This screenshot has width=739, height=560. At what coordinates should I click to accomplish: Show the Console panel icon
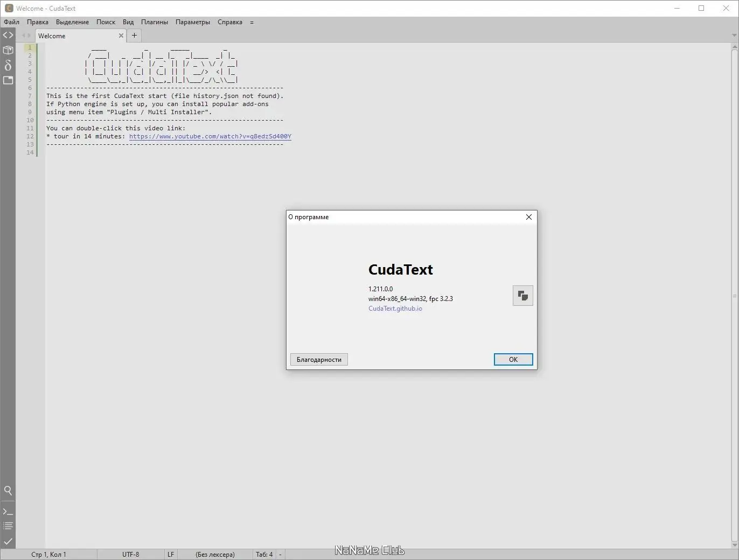point(8,511)
